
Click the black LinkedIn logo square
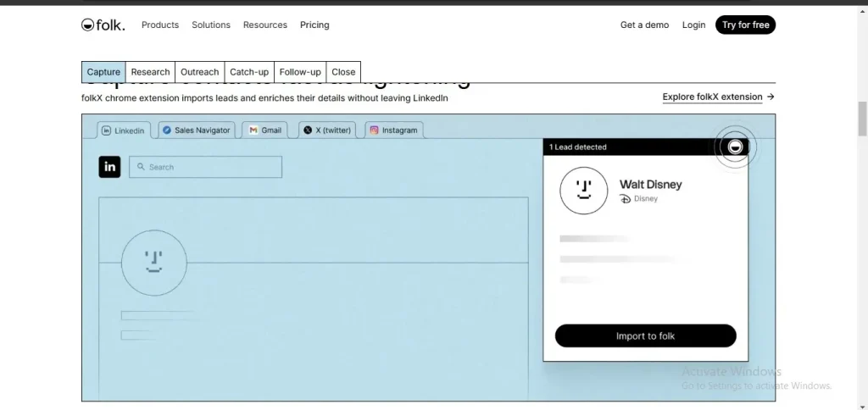(109, 167)
